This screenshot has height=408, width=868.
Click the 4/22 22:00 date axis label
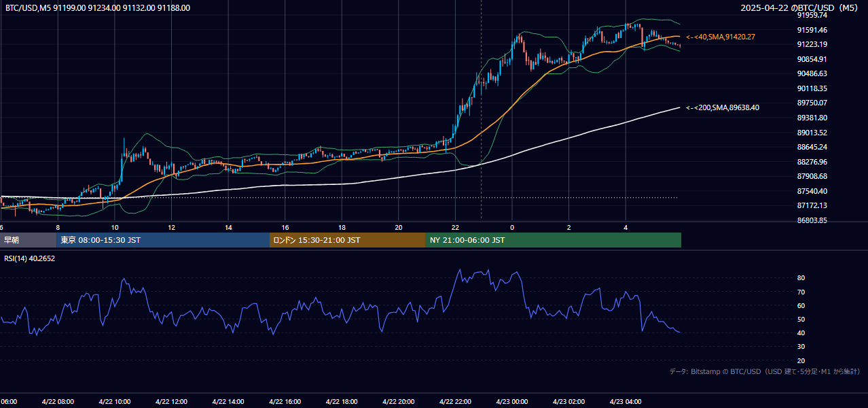(454, 402)
